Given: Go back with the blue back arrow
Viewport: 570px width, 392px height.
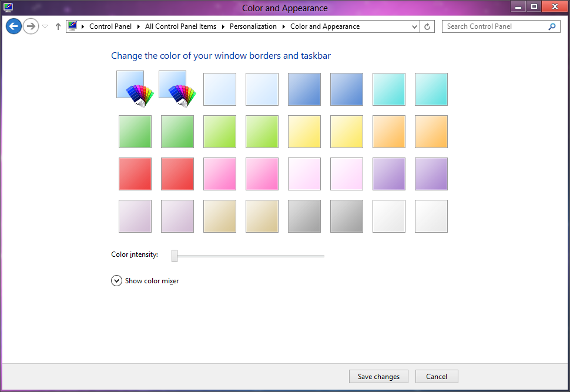Looking at the screenshot, I should [14, 26].
